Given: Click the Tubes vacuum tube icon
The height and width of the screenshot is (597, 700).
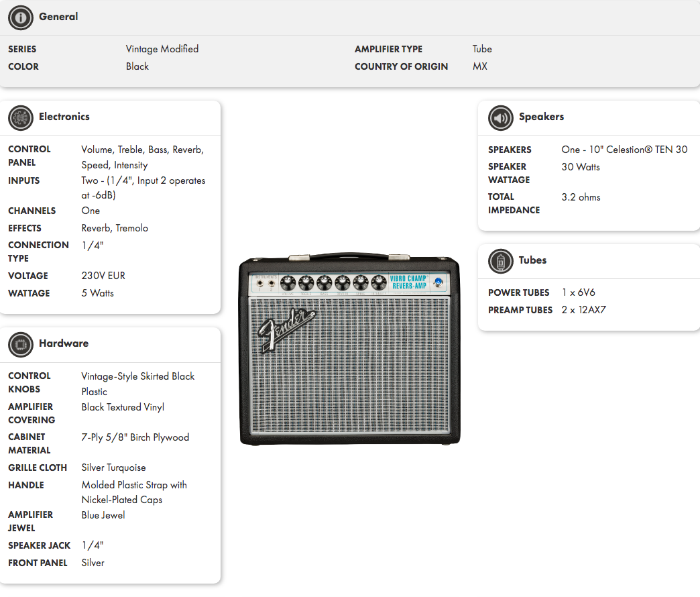Looking at the screenshot, I should pos(500,261).
